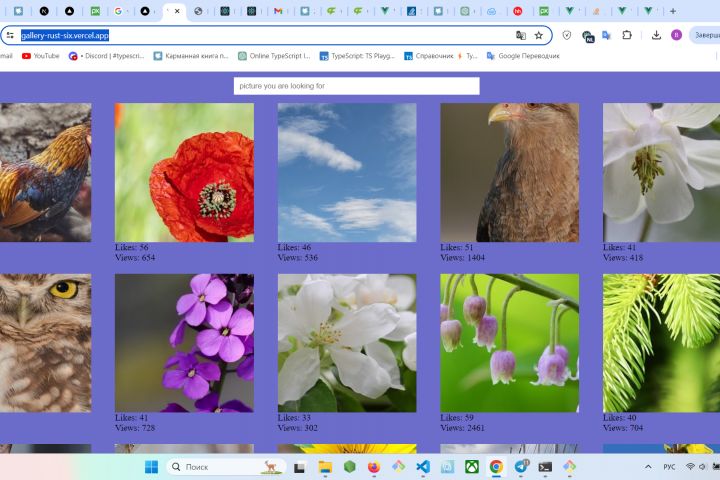720x480 pixels.
Task: Switch to the red hh tab
Action: tap(518, 11)
